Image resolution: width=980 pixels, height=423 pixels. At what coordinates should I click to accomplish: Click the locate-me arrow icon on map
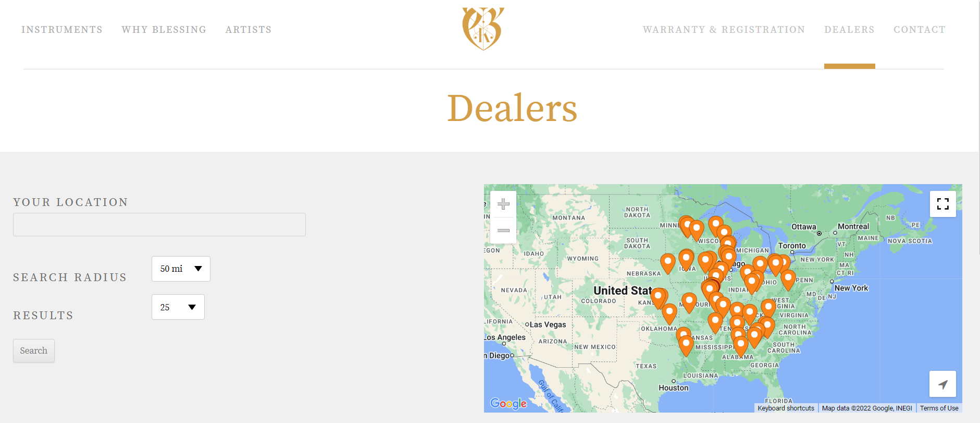click(x=943, y=384)
